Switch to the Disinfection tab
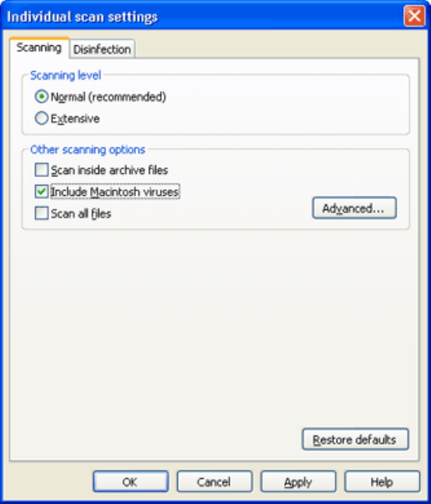 tap(102, 49)
